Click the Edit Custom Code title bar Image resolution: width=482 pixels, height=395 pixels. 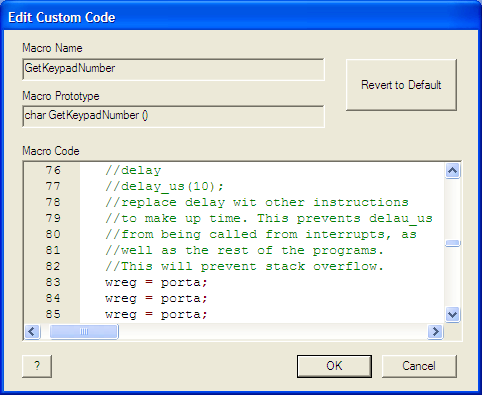[x=241, y=17]
